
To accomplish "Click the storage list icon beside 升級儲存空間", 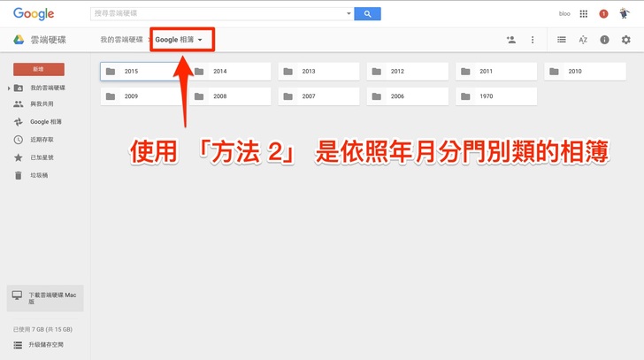I will [18, 345].
